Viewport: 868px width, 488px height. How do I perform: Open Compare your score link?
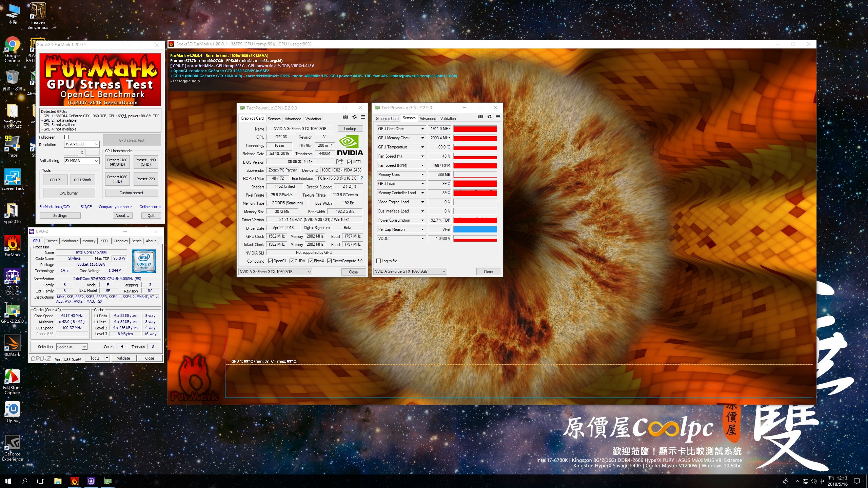115,207
